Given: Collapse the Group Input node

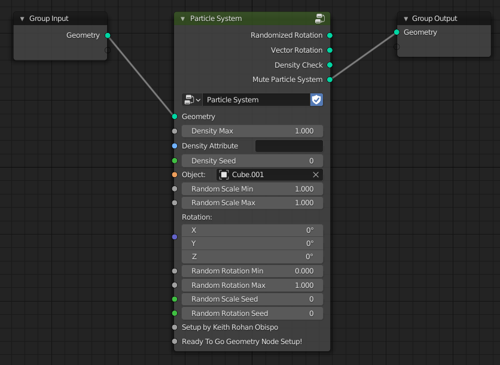Looking at the screenshot, I should pyautogui.click(x=22, y=19).
